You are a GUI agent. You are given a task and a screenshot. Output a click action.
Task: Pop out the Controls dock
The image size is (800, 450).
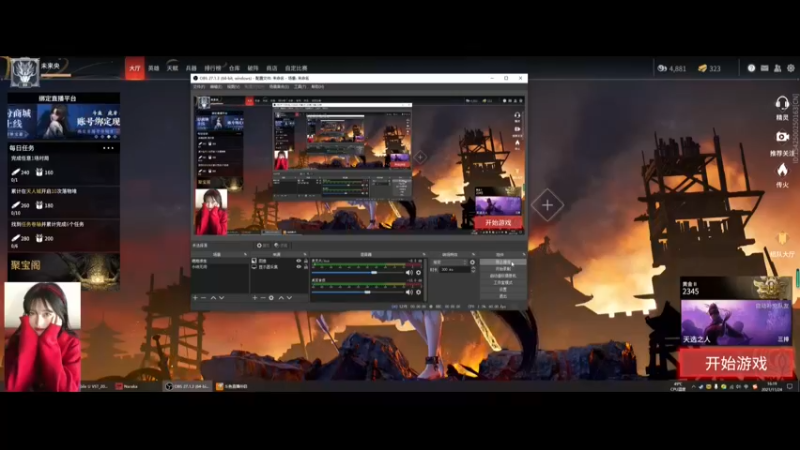[523, 254]
